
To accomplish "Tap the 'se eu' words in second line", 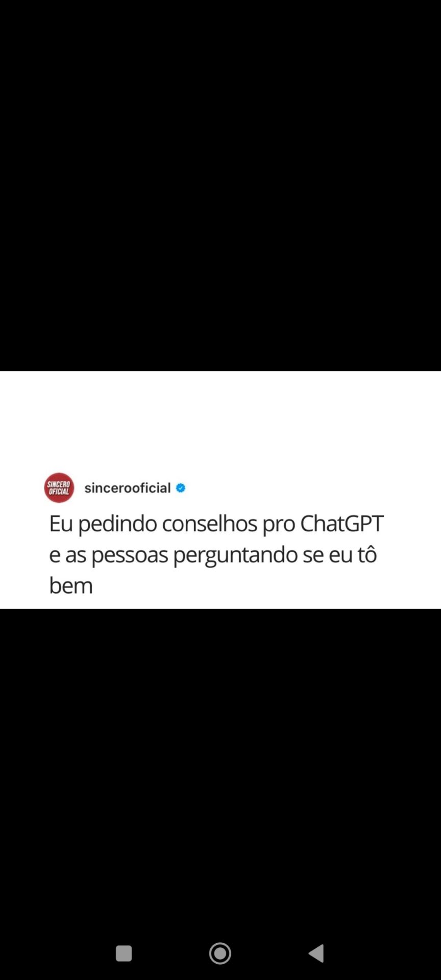I will click(x=327, y=556).
